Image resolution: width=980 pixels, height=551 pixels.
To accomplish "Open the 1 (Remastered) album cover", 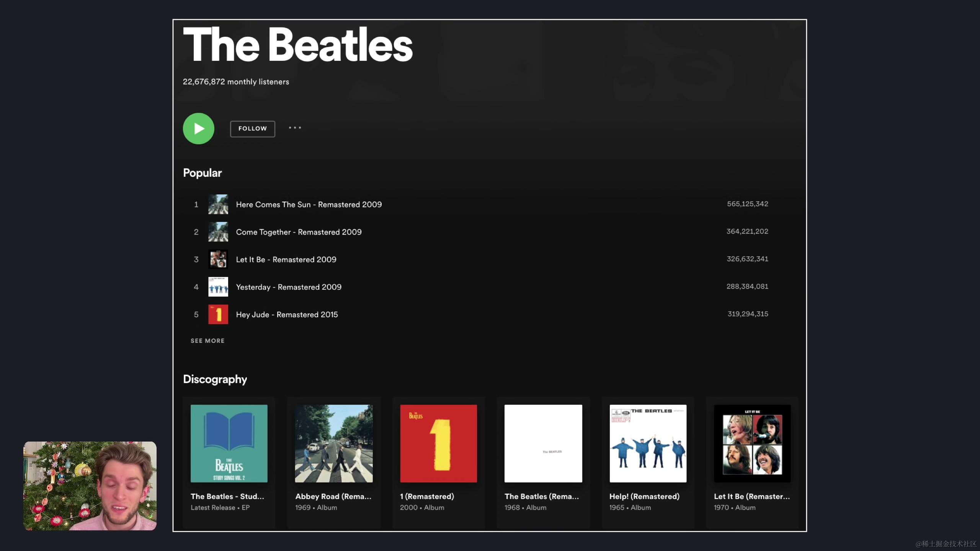I will tap(438, 444).
